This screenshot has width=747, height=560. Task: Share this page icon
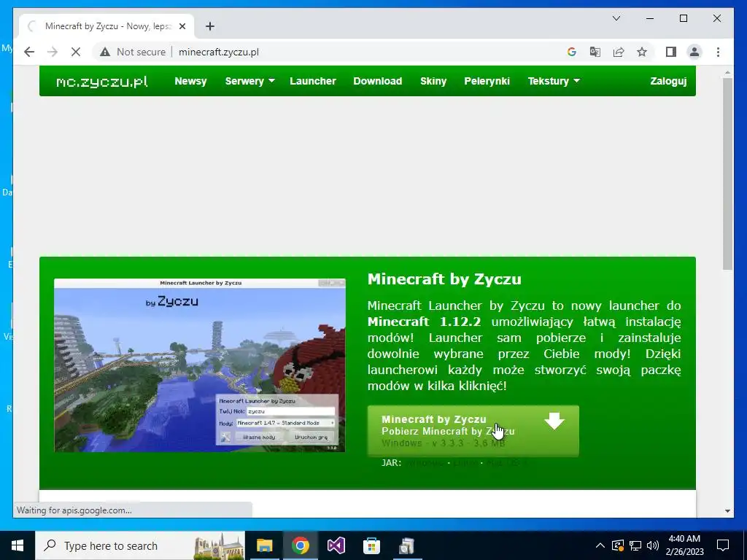coord(619,52)
